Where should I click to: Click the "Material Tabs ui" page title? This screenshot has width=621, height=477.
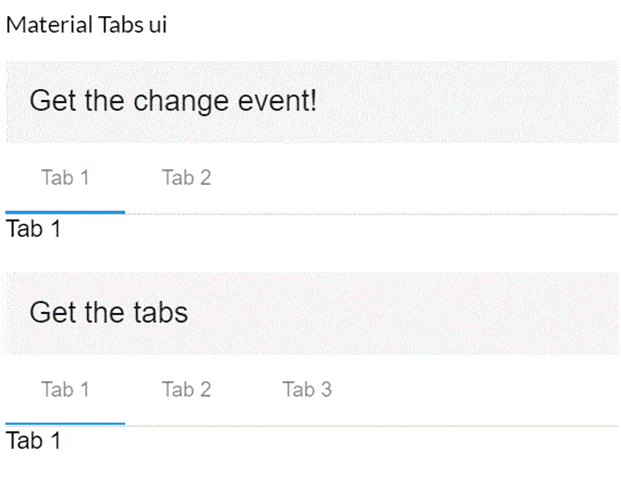coord(86,25)
